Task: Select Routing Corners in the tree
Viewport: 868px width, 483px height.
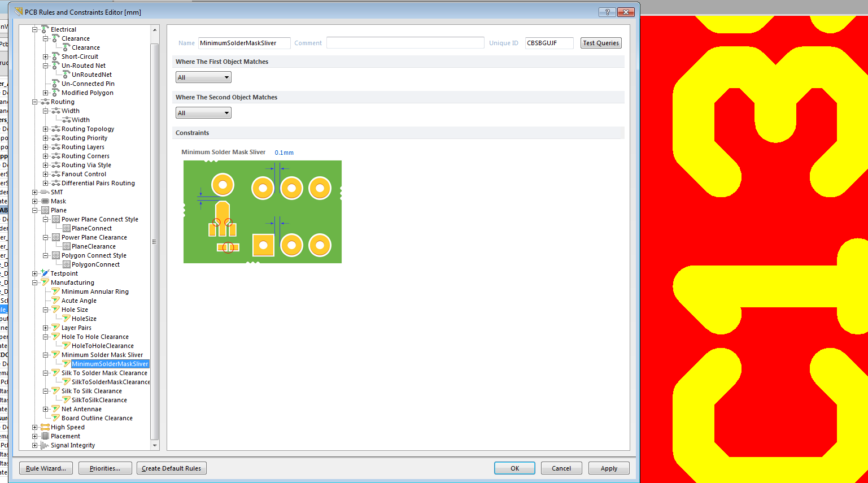Action: click(x=85, y=156)
